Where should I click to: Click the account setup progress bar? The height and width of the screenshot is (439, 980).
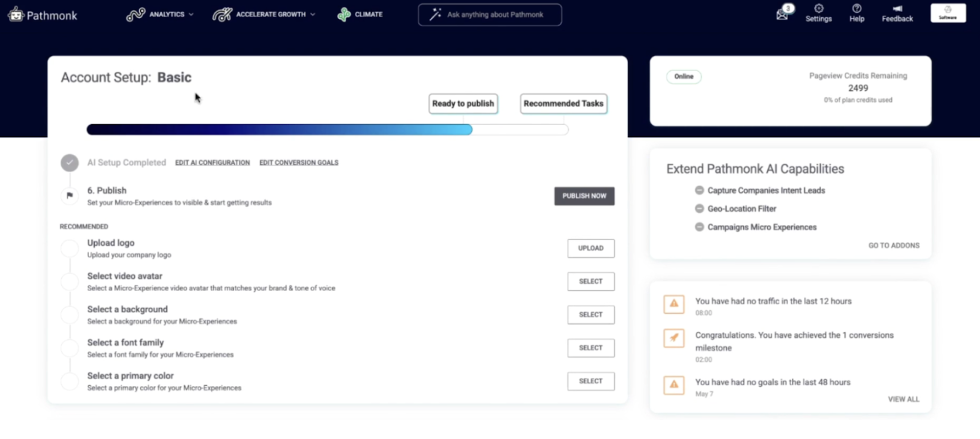click(x=328, y=130)
